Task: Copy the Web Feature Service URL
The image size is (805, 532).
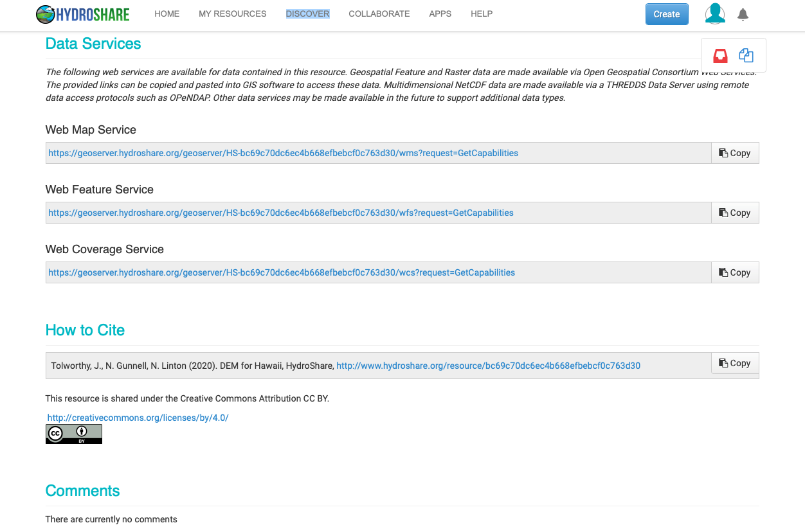Action: click(735, 213)
